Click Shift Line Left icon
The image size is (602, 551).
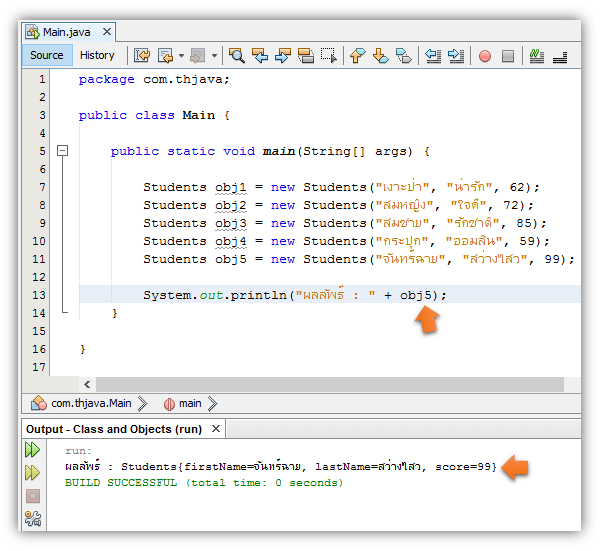433,56
